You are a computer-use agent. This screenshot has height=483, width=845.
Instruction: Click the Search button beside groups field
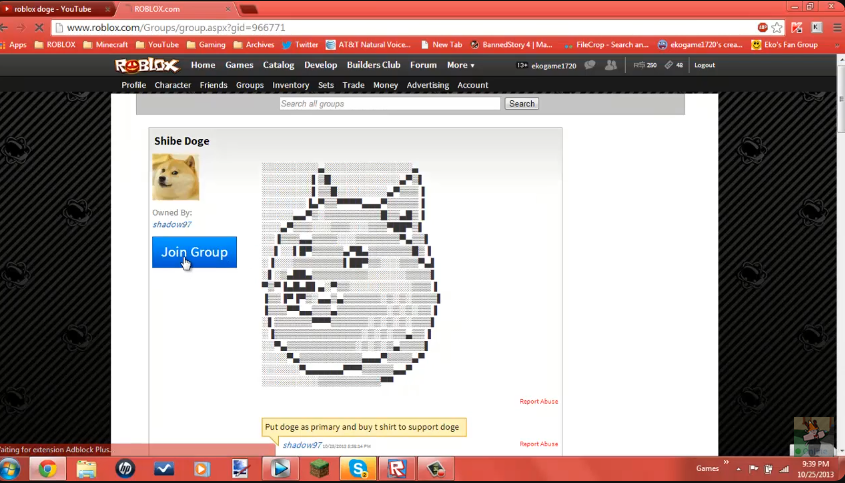click(x=521, y=103)
